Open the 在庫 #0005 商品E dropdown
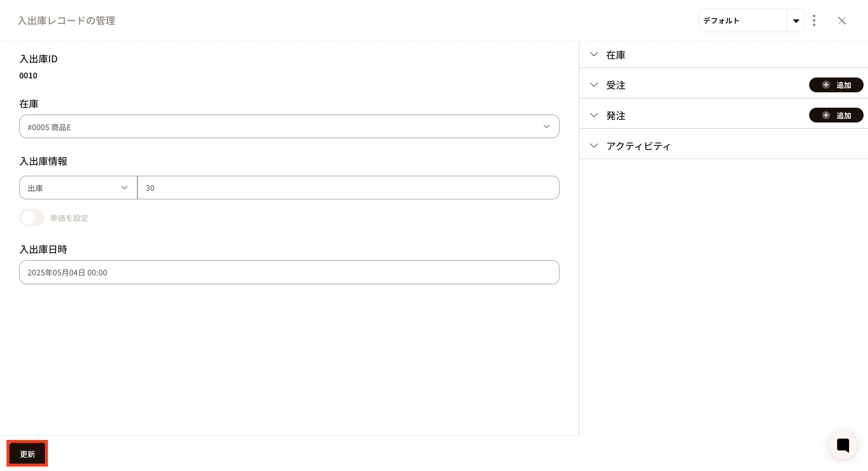 289,126
